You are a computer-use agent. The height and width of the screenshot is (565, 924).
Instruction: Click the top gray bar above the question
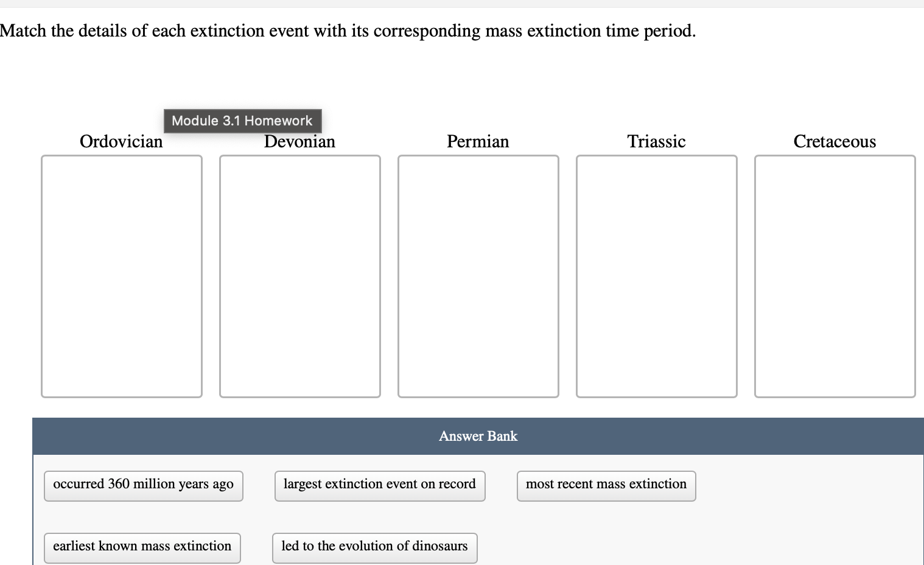462,4
